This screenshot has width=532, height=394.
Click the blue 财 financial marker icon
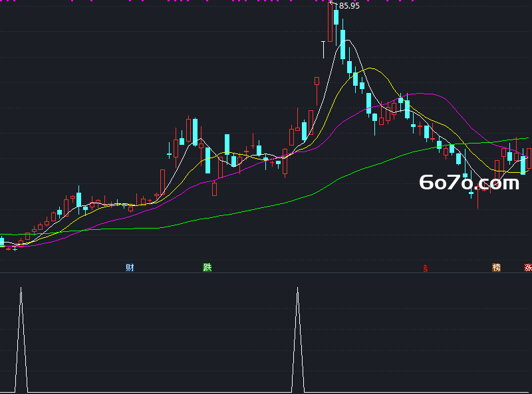click(x=130, y=268)
